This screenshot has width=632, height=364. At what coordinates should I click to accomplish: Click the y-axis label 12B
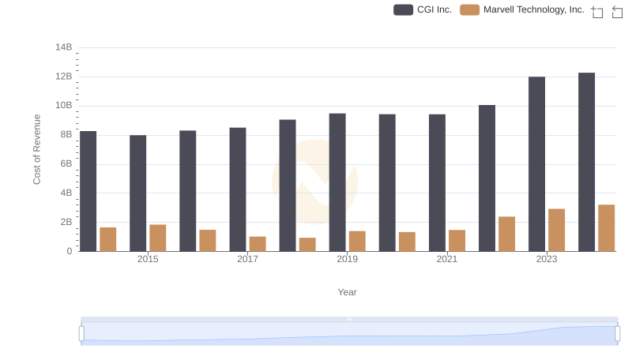(64, 77)
